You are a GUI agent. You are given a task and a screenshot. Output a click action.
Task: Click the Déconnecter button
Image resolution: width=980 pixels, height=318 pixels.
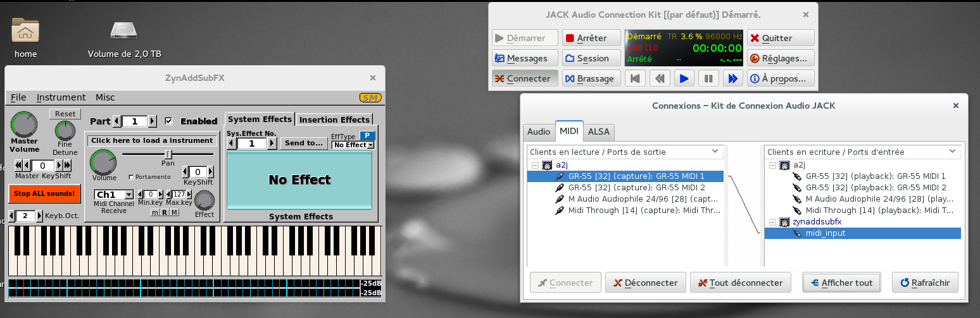(645, 283)
